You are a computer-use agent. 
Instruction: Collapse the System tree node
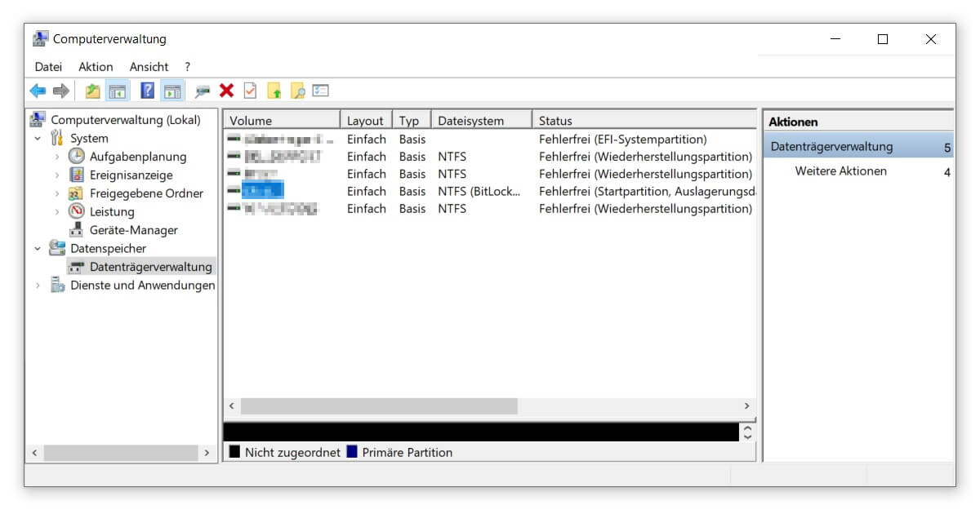[x=38, y=139]
